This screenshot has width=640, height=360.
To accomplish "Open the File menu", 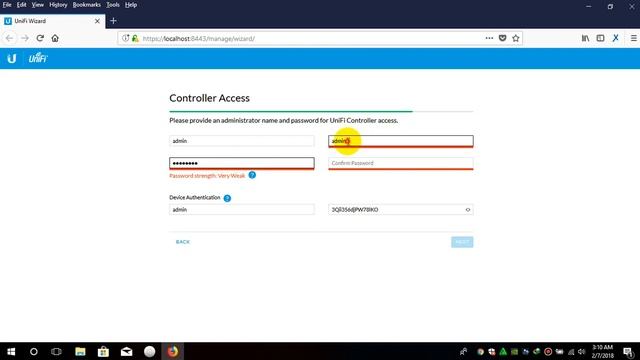I will coord(7,5).
